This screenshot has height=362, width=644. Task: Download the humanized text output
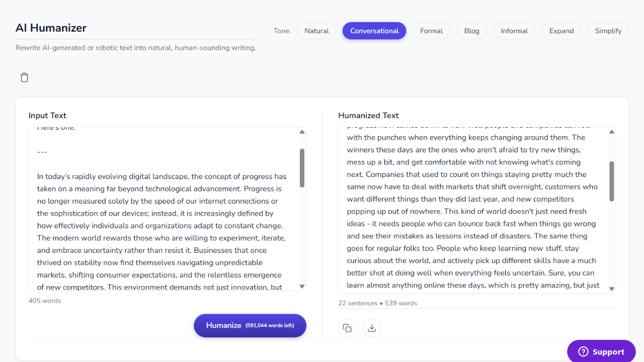click(372, 328)
